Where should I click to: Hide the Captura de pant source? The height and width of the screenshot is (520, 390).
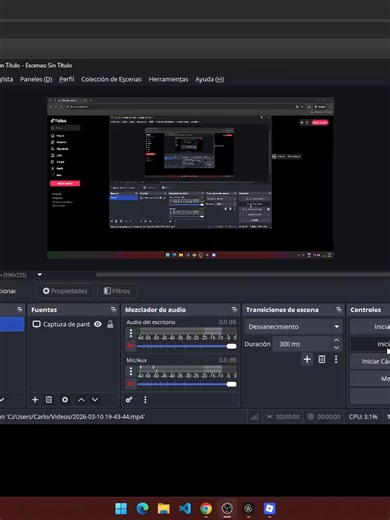[x=98, y=324]
